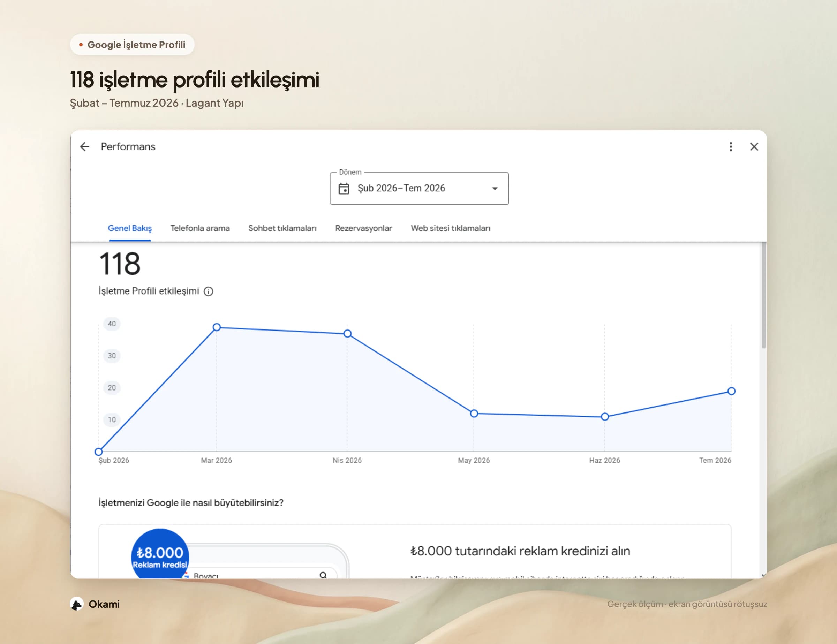Switch to the Genel Bakış tab

pos(129,228)
